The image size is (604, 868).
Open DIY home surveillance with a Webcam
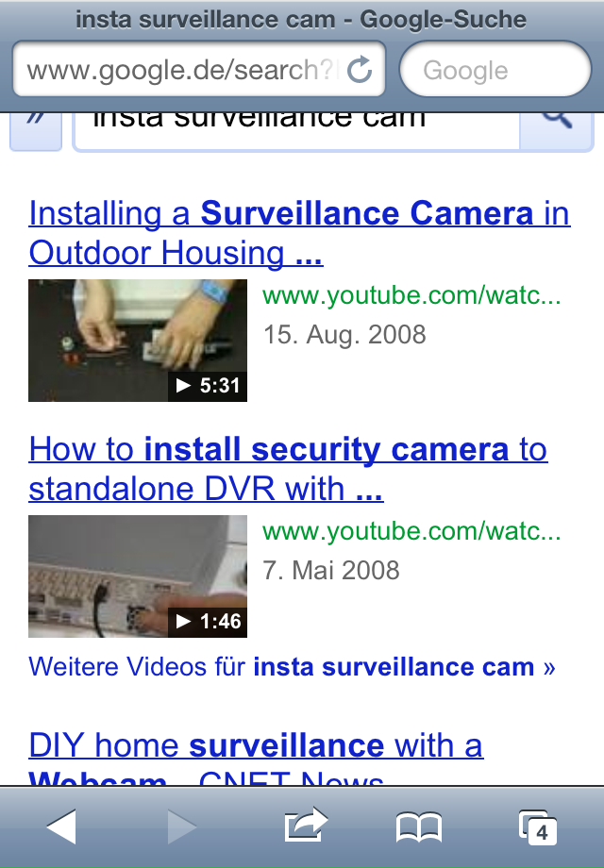click(x=256, y=758)
